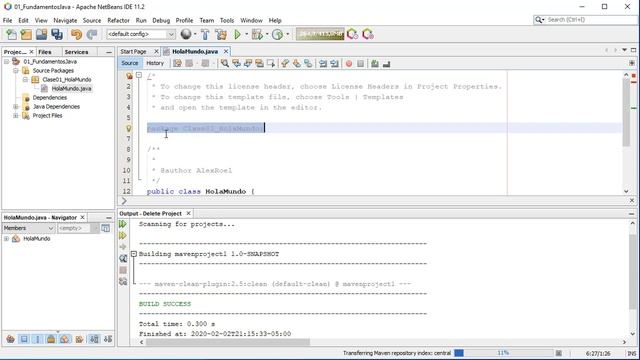Click the Navigator panel layout icon next to filter
Viewport: 640px width, 360px height.
point(105,228)
